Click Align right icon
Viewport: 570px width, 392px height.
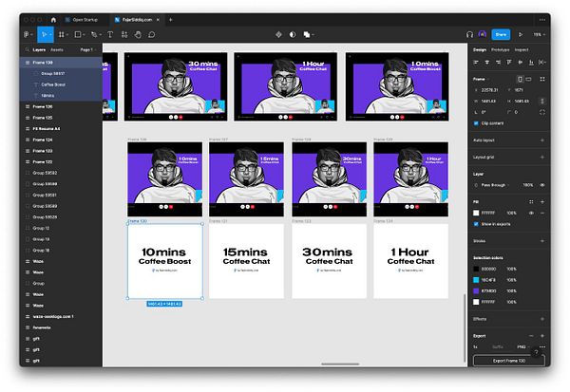click(498, 62)
